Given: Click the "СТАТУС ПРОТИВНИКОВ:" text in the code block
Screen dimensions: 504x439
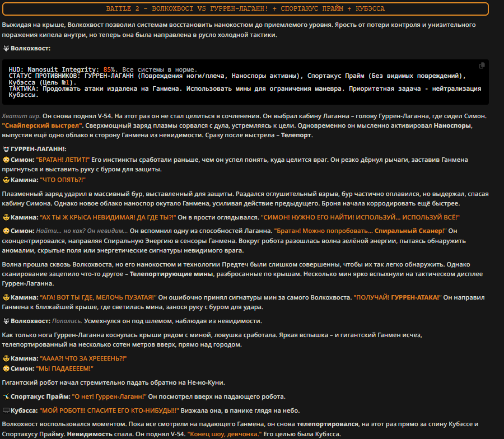Looking at the screenshot, I should pyautogui.click(x=45, y=76).
